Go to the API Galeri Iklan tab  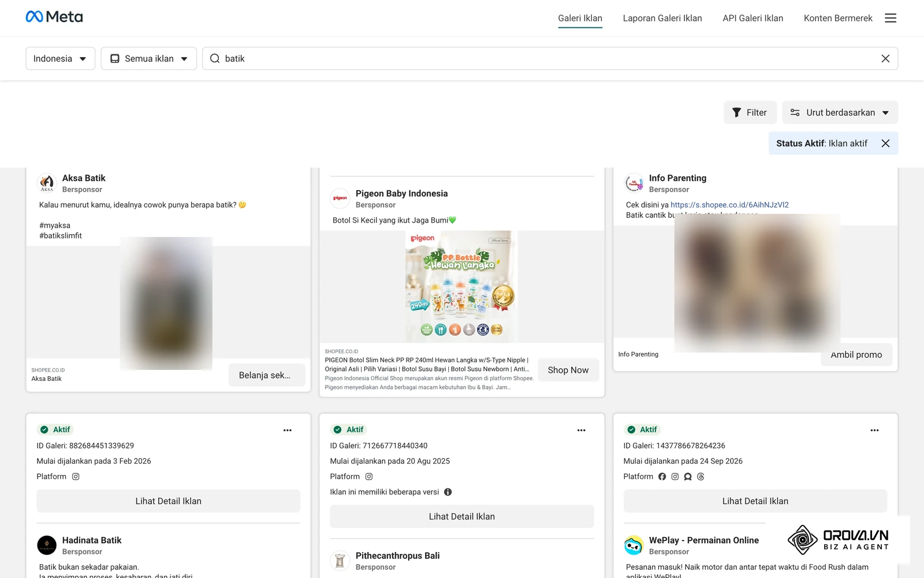tap(752, 18)
